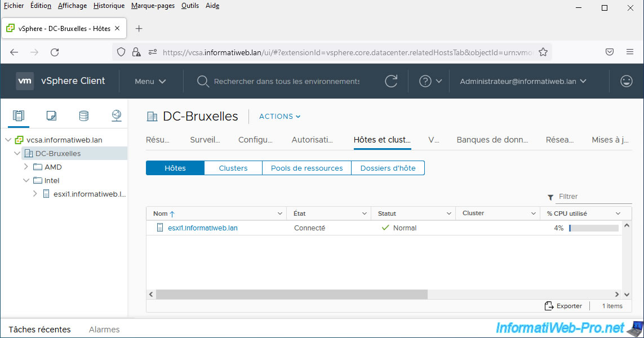Click the global search field
Screen dimensions: 644x338
[x=287, y=81]
